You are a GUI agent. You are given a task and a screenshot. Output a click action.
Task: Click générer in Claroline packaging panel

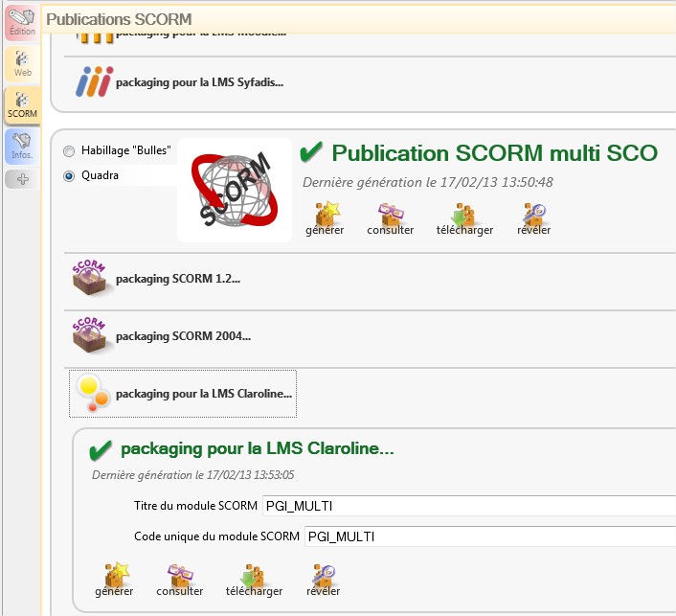pos(114,580)
